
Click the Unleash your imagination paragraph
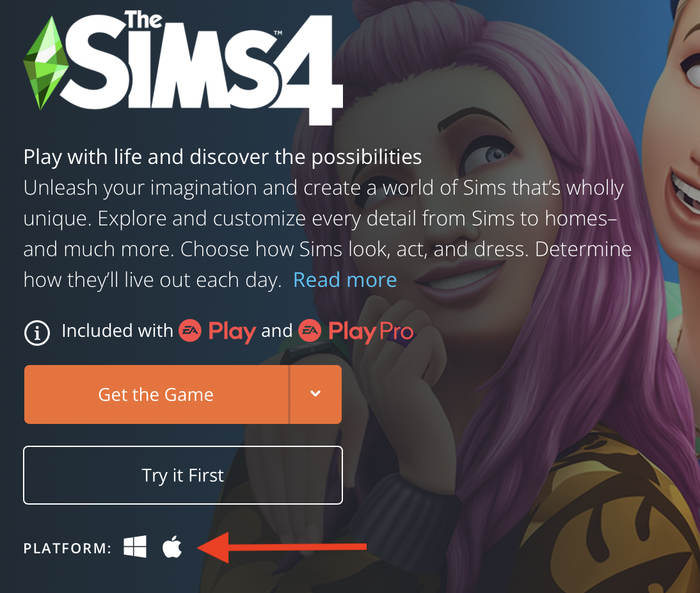328,234
